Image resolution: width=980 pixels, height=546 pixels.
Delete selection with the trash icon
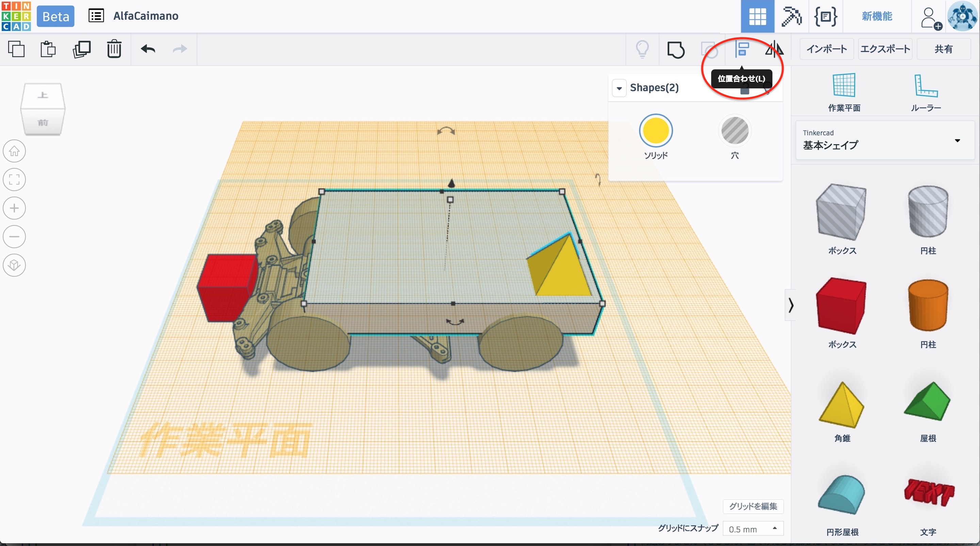point(114,49)
